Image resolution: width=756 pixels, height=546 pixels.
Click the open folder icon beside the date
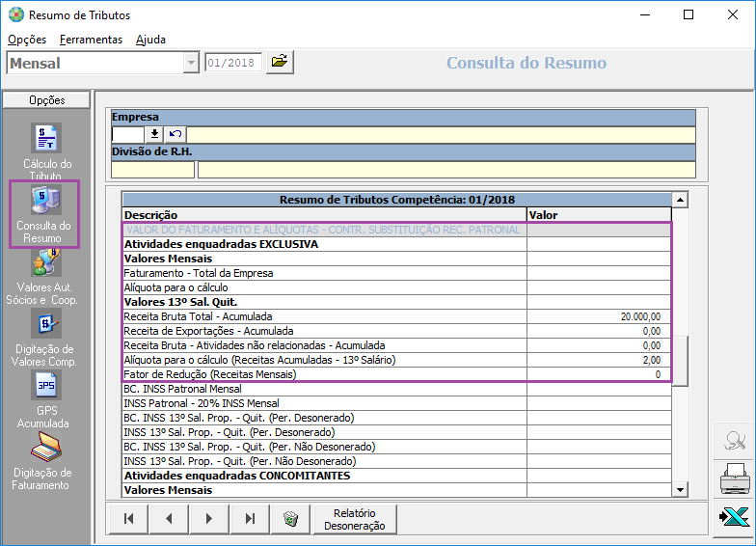(280, 62)
